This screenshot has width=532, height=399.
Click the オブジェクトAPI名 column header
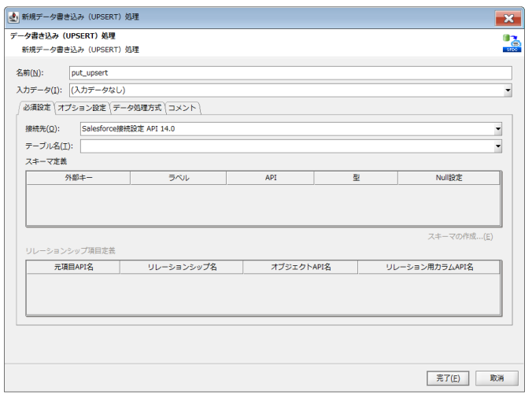(x=300, y=268)
